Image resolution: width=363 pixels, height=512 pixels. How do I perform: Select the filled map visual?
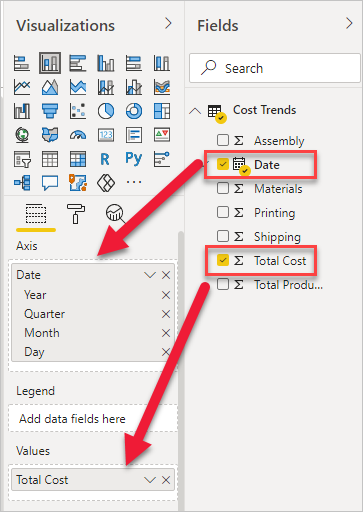[x=50, y=135]
